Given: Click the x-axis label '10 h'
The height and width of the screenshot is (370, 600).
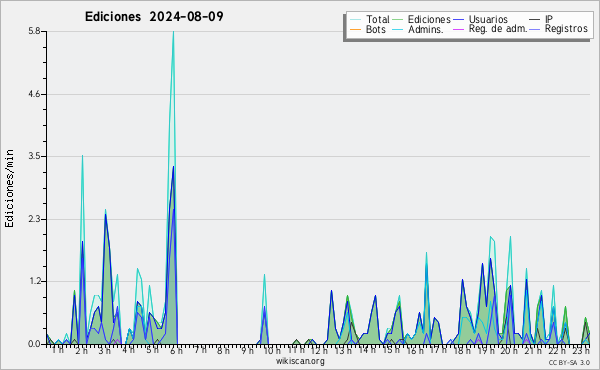Looking at the screenshot, I should [x=272, y=350].
